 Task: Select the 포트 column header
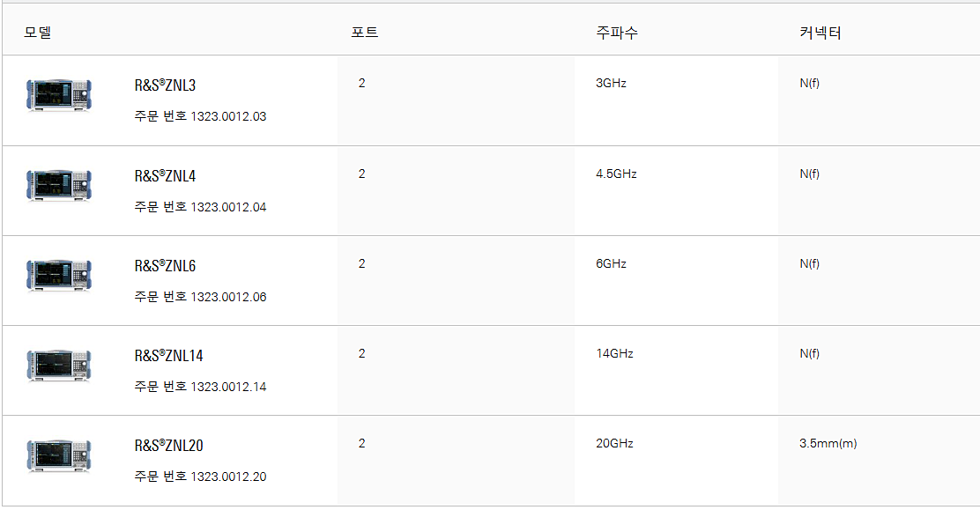click(364, 33)
